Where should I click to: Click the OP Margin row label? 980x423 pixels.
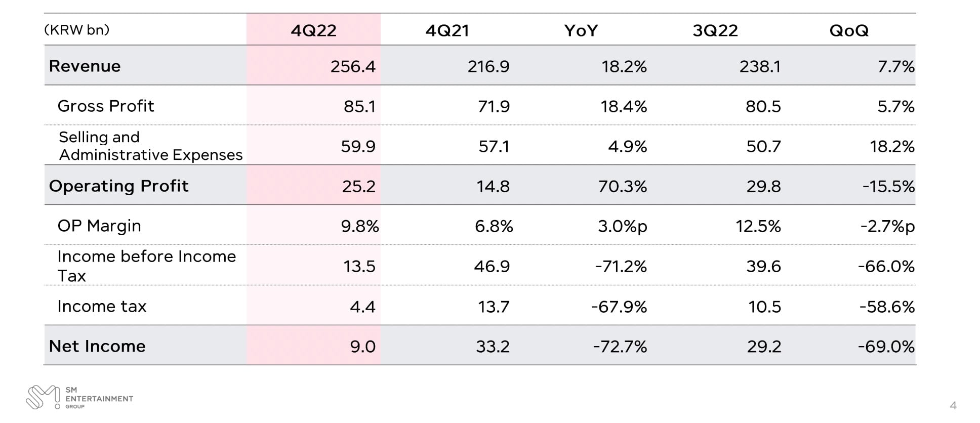(x=99, y=226)
